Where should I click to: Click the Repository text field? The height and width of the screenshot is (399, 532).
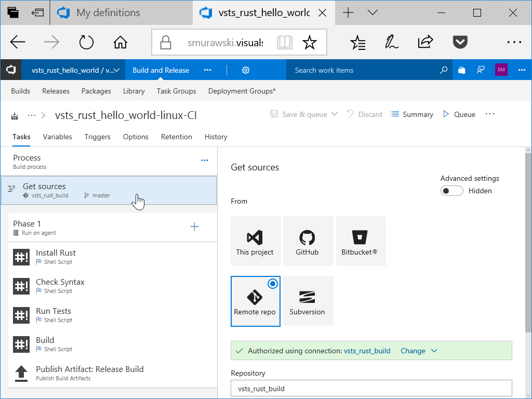(x=371, y=389)
